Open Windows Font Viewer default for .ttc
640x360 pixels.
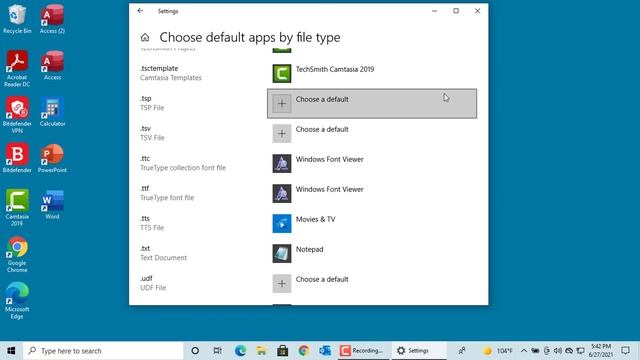372,164
